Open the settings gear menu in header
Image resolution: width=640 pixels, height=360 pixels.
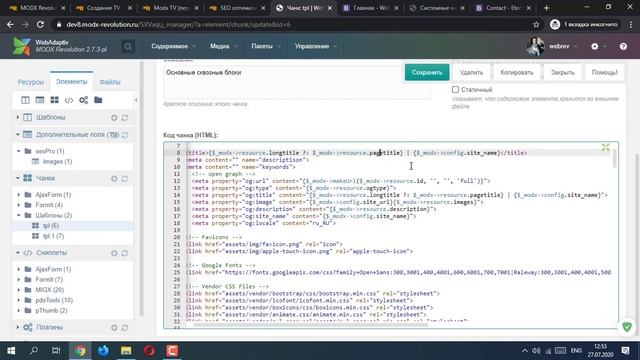(595, 47)
